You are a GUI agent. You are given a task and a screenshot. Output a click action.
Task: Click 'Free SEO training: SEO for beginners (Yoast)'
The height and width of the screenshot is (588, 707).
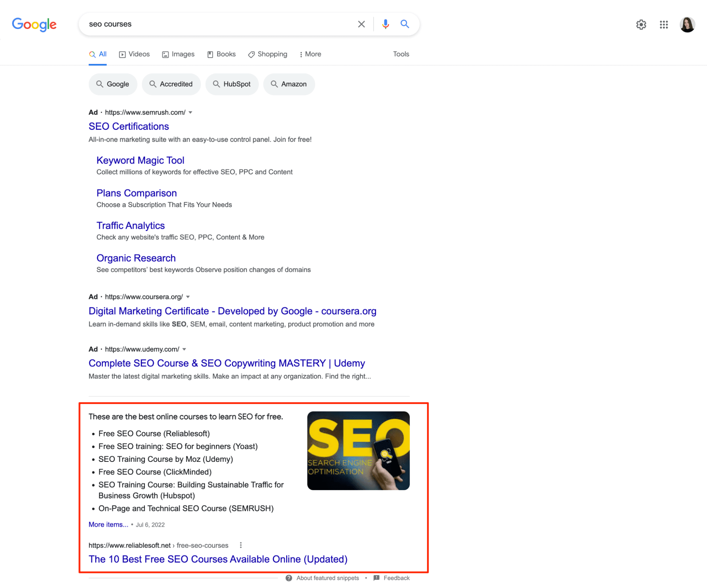178,446
